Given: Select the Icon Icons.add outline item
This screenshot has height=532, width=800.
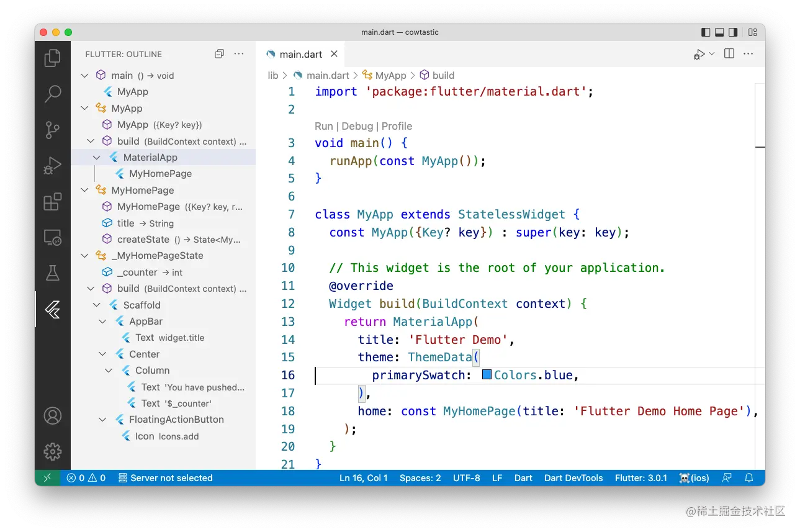Looking at the screenshot, I should click(x=167, y=436).
